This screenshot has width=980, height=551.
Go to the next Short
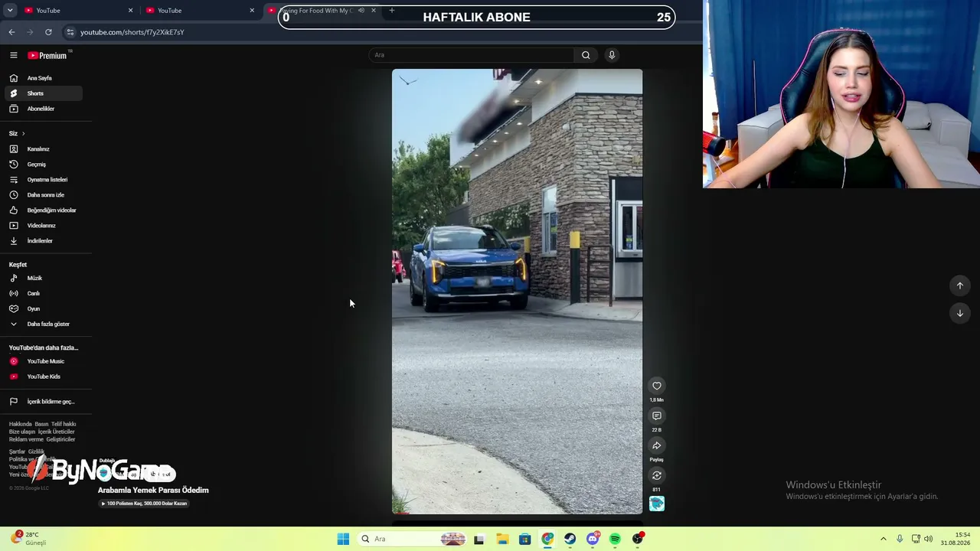pyautogui.click(x=959, y=313)
